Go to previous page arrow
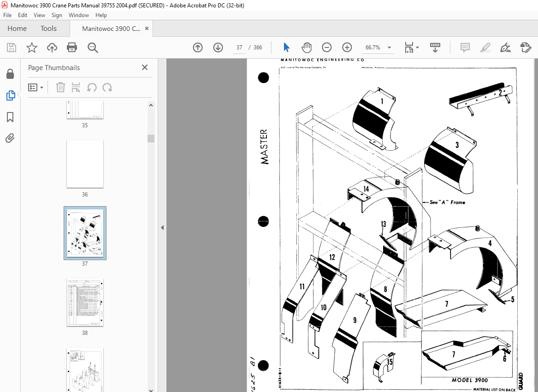This screenshot has height=392, width=538. click(x=198, y=48)
